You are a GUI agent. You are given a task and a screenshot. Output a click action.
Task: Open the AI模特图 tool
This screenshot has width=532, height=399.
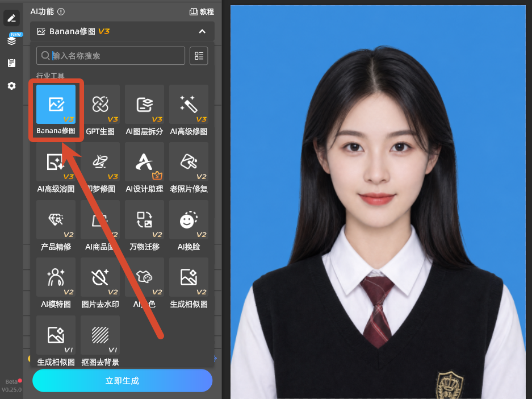(x=56, y=277)
